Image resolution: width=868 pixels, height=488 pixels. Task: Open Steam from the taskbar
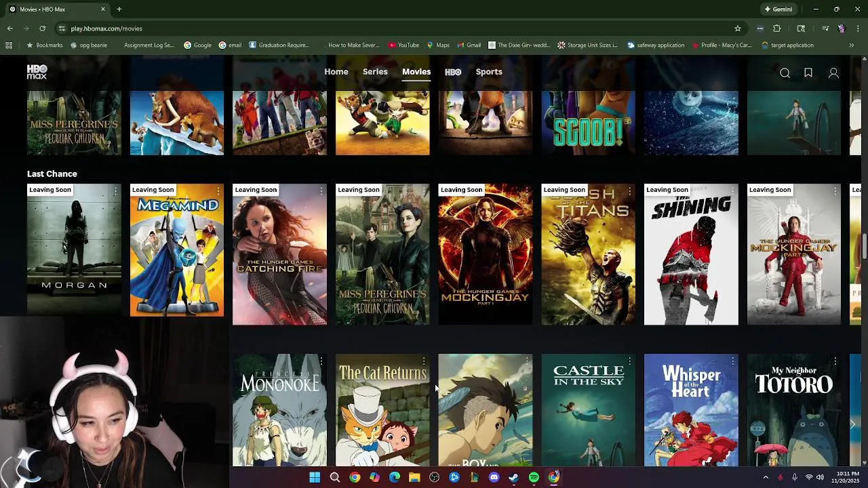514,478
